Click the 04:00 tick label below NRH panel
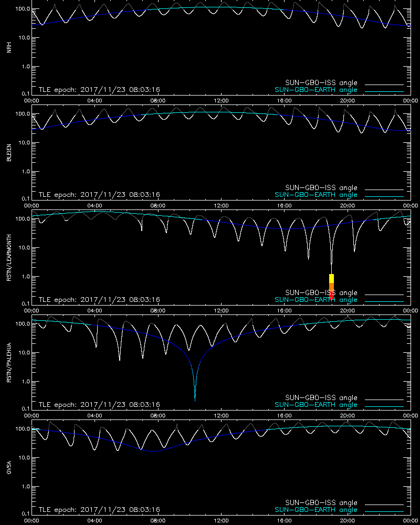Screen dimensions: 420x525 (x=95, y=100)
